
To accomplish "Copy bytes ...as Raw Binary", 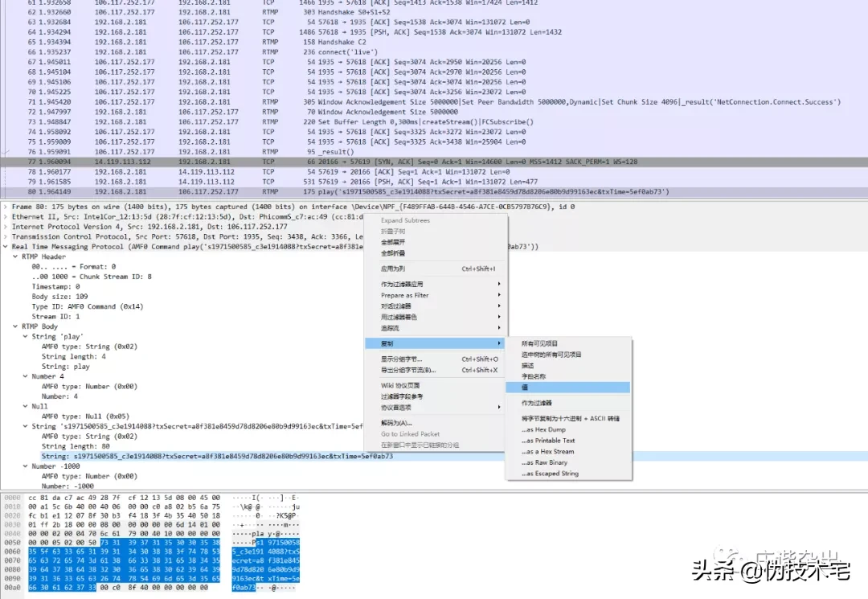I will point(568,463).
